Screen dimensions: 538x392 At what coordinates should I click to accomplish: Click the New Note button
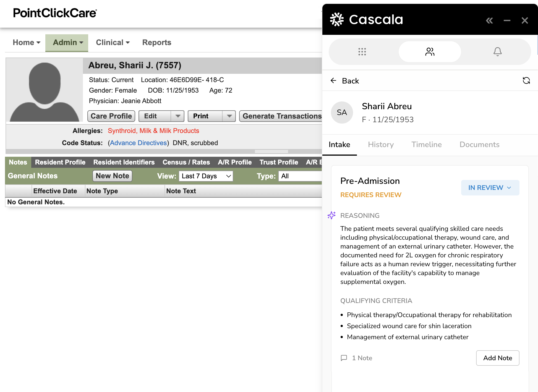pos(112,176)
